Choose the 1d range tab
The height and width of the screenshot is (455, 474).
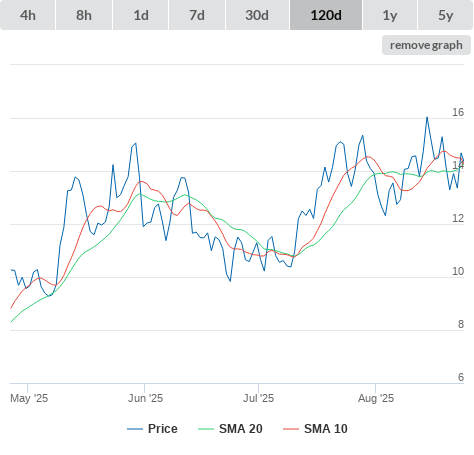[141, 15]
